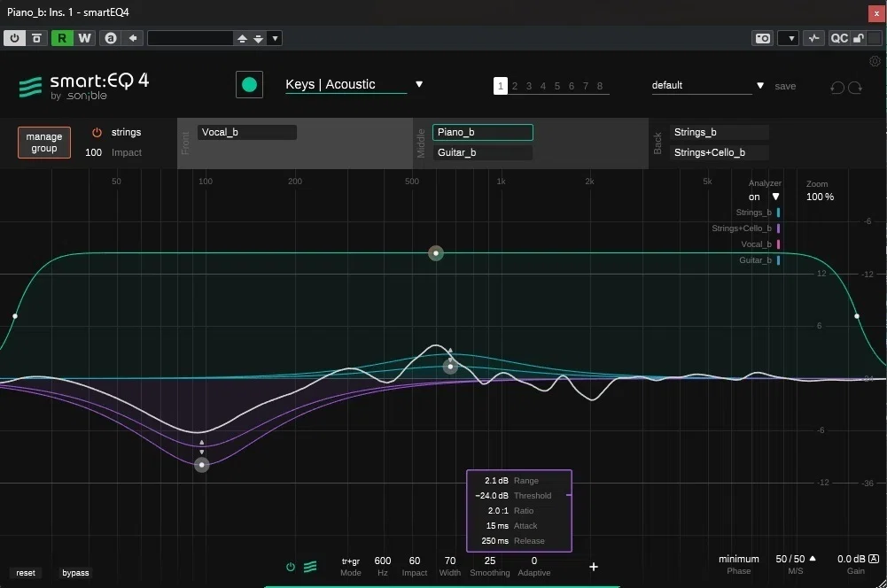Screen dimensions: 887x588
Task: Open settings gear icon
Action: tap(875, 61)
